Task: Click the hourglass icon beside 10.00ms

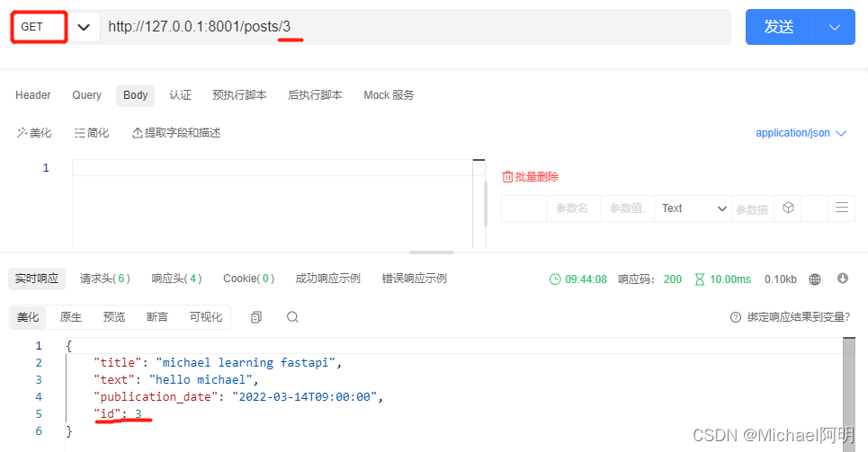Action: 700,279
